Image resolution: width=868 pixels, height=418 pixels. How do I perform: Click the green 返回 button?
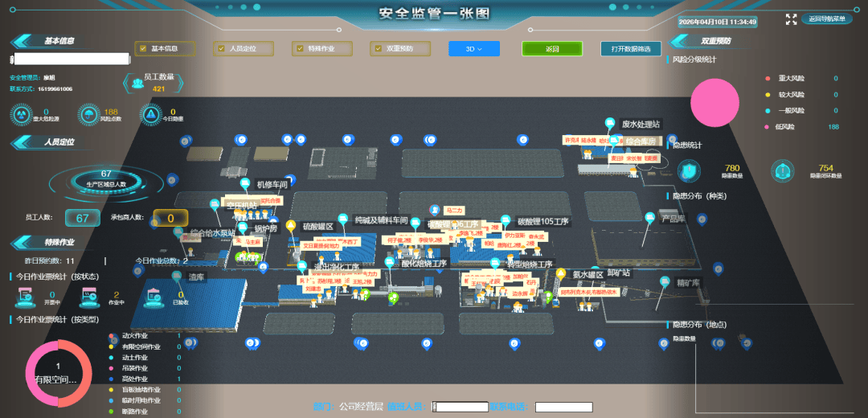coord(551,48)
